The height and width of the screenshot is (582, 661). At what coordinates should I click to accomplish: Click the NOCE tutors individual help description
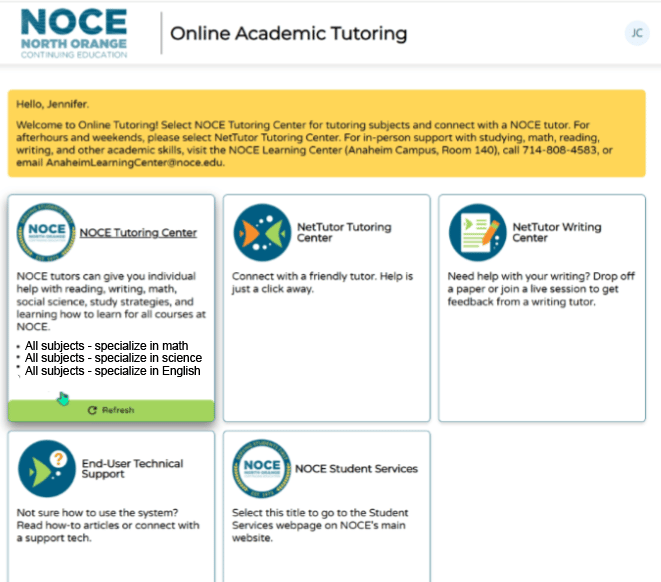[111, 301]
